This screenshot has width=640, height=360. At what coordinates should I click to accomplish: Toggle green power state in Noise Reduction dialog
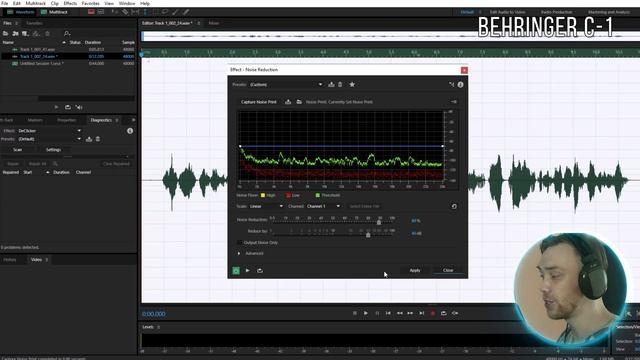[x=236, y=270]
